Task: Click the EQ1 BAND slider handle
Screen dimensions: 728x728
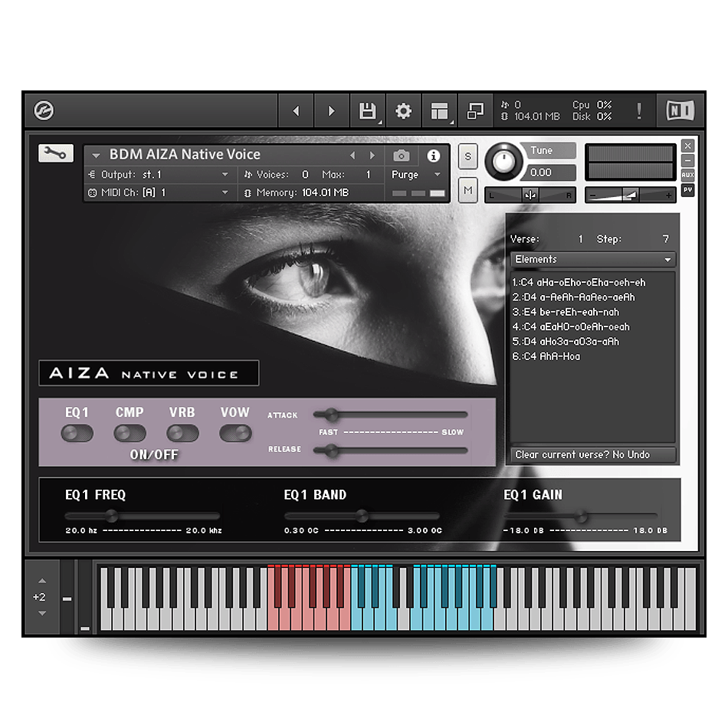Action: 362,516
